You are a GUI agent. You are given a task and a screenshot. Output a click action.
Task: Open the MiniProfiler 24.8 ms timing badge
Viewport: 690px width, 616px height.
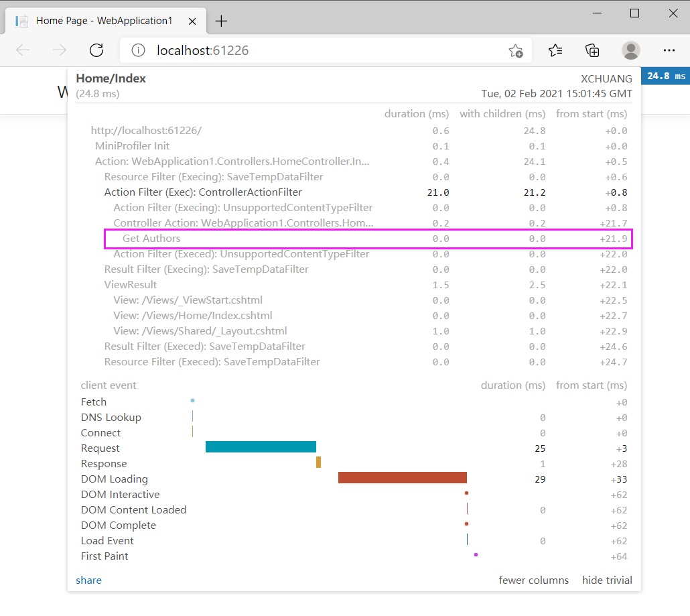(x=665, y=76)
